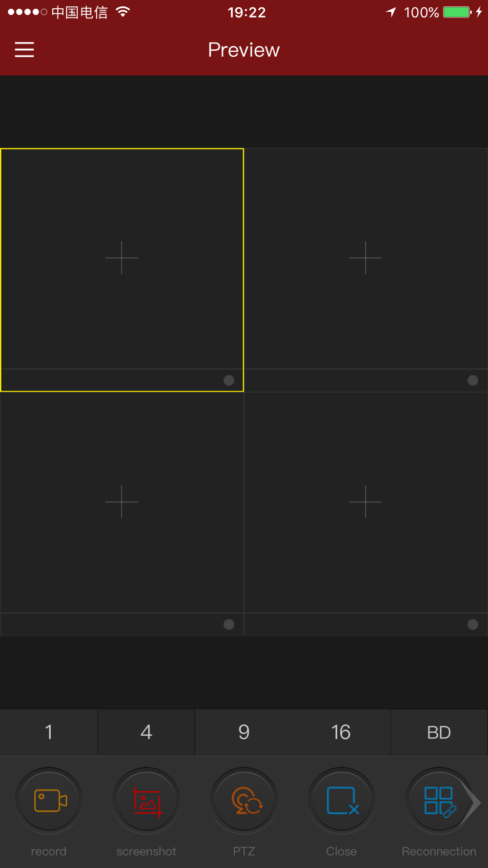This screenshot has width=488, height=868.
Task: Tap the record camera icon
Action: click(x=49, y=801)
